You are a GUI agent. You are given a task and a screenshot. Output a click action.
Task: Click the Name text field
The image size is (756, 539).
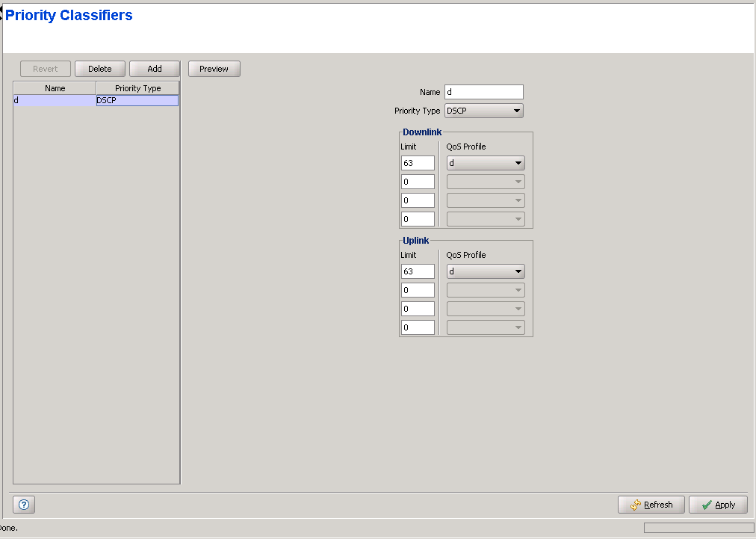(x=483, y=92)
